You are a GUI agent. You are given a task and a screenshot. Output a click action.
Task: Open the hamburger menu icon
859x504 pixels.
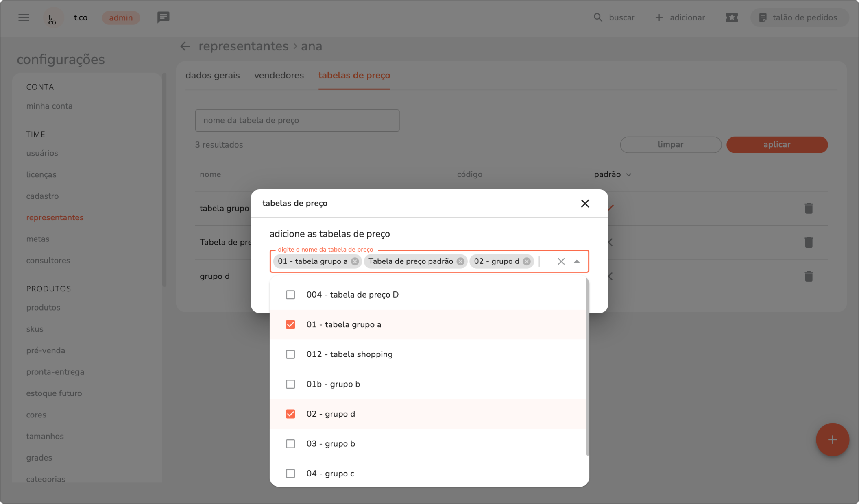(x=24, y=17)
